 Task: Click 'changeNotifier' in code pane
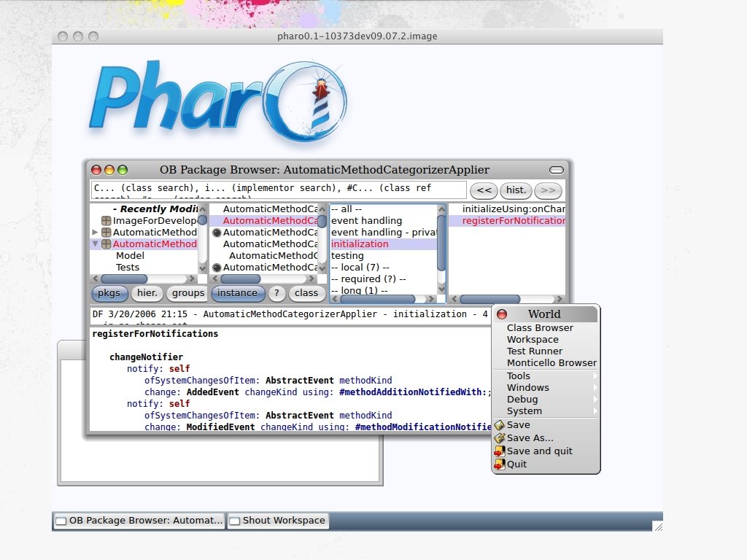pyautogui.click(x=146, y=357)
